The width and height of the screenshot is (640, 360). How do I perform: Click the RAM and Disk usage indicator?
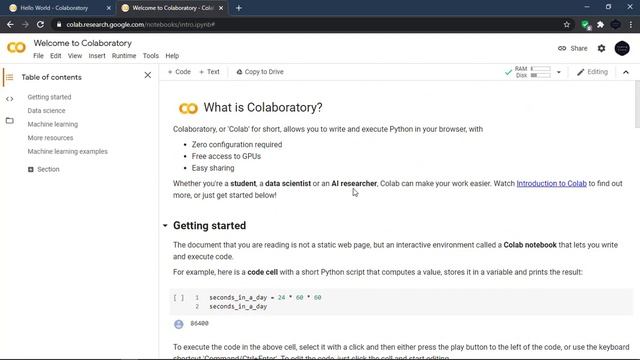(x=533, y=72)
